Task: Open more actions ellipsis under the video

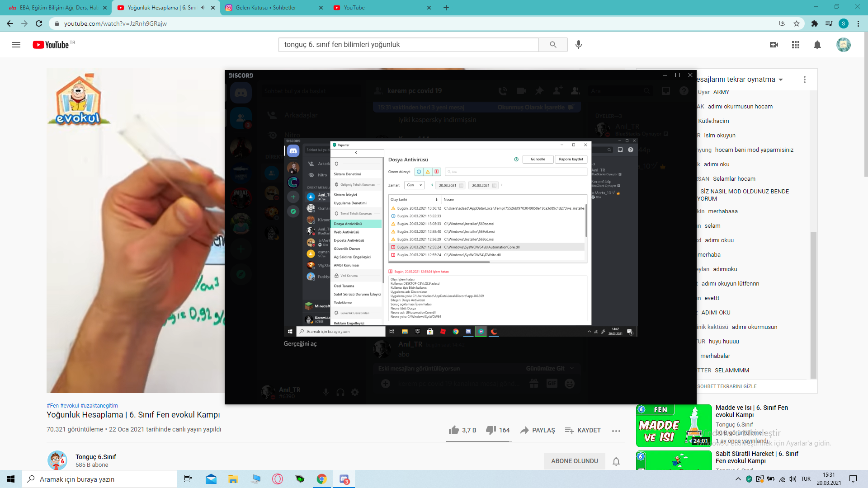Action: (616, 431)
